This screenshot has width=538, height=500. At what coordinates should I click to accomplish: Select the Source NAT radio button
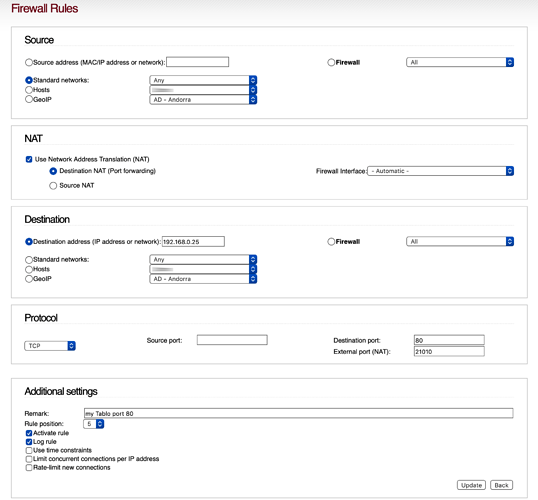coord(53,186)
